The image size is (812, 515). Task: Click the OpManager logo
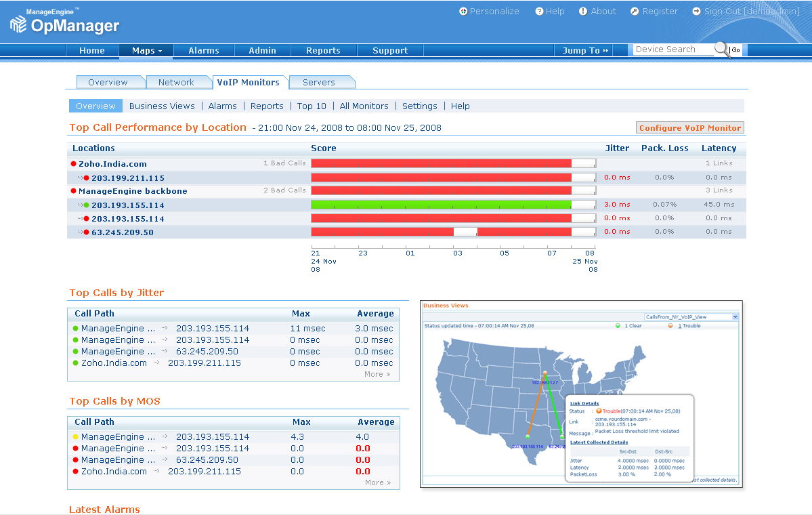65,21
